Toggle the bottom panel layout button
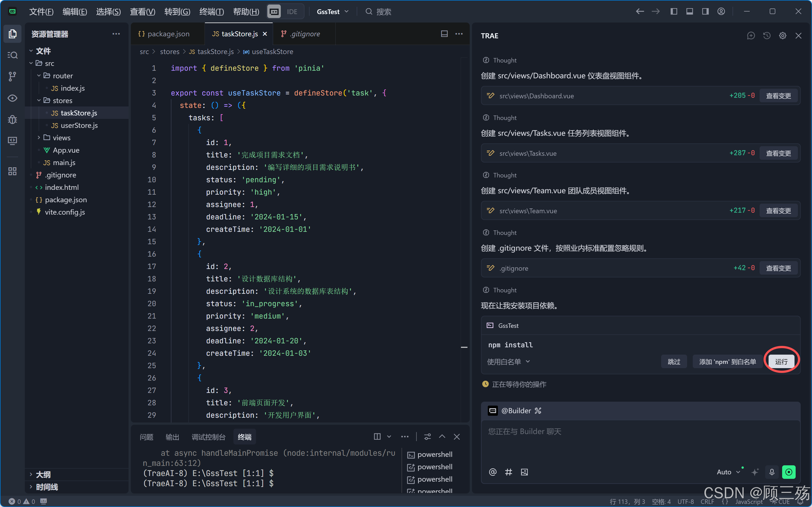 (690, 12)
